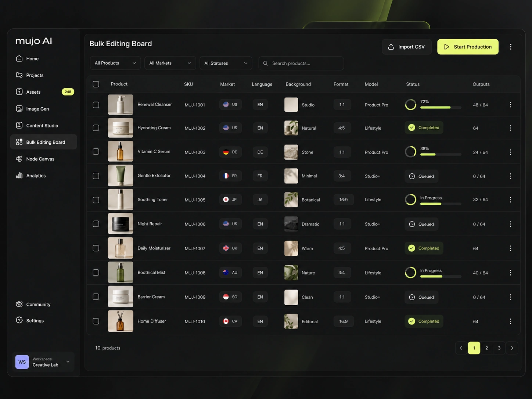Click the Projects folder icon
Image resolution: width=532 pixels, height=399 pixels.
19,75
